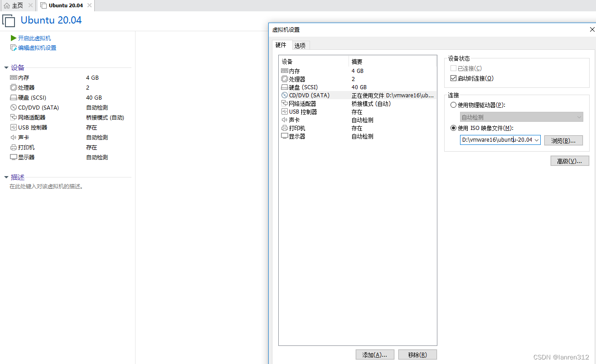The image size is (596, 364).
Task: Click the 编辑虚拟机设置 link
Action: click(x=37, y=48)
